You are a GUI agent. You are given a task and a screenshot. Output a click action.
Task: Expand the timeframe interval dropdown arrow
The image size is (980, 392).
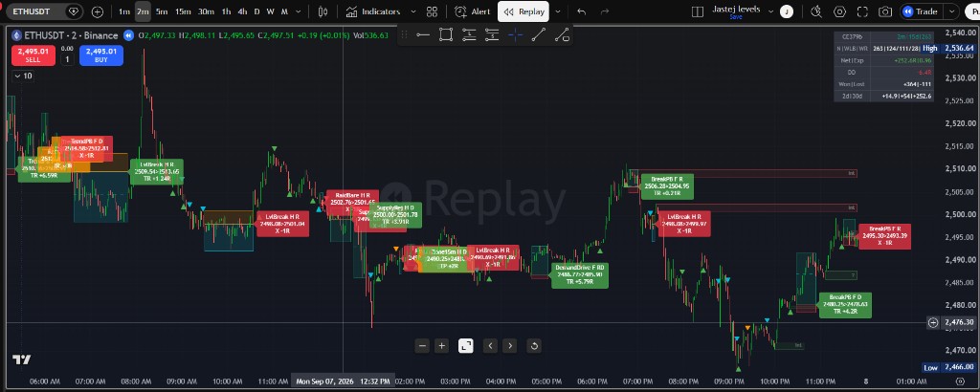pos(300,11)
